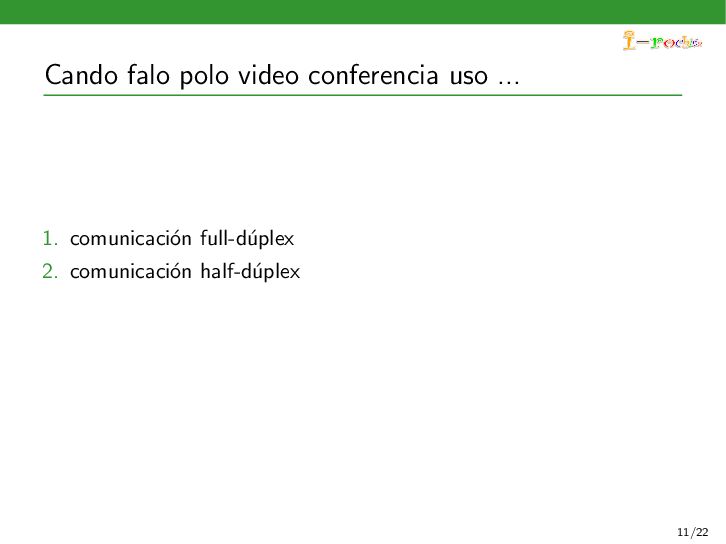
Task: Click the word uso in the title
Action: tap(469, 77)
